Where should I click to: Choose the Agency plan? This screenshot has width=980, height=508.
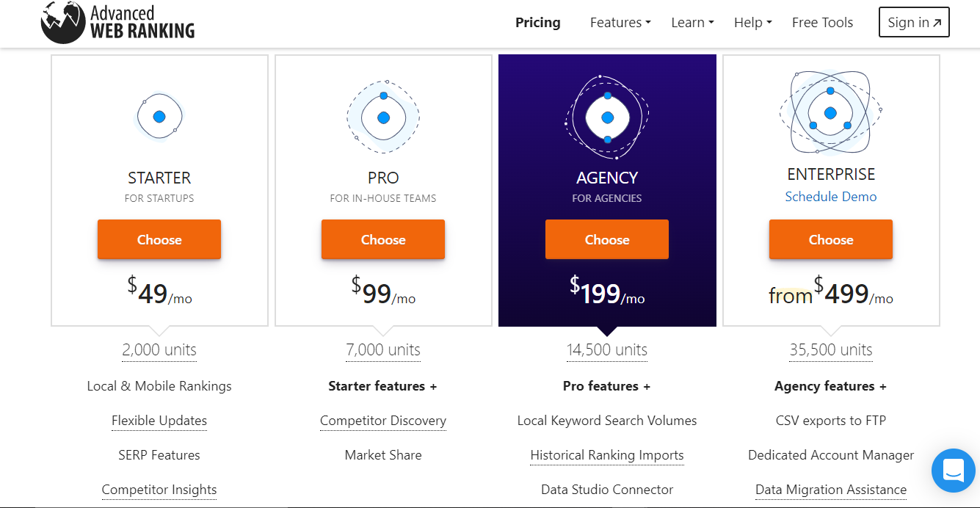607,239
